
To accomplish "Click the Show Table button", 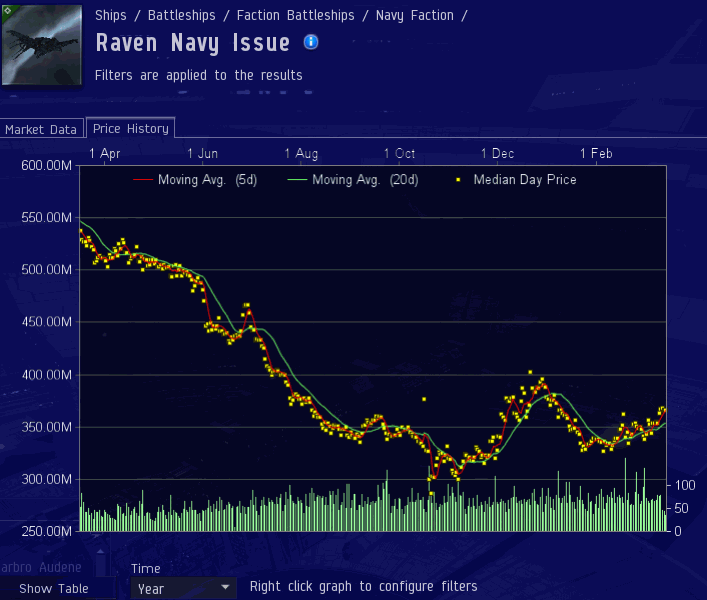I will [x=54, y=588].
